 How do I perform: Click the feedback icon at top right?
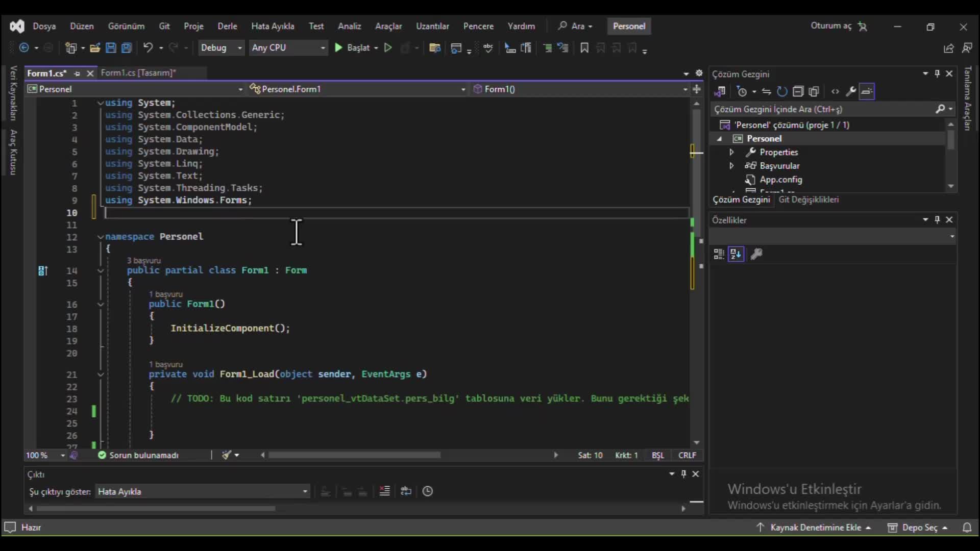967,48
